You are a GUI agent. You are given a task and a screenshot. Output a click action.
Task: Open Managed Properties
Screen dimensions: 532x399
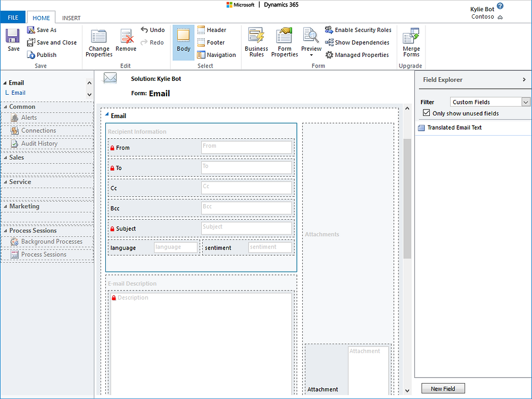(x=356, y=55)
